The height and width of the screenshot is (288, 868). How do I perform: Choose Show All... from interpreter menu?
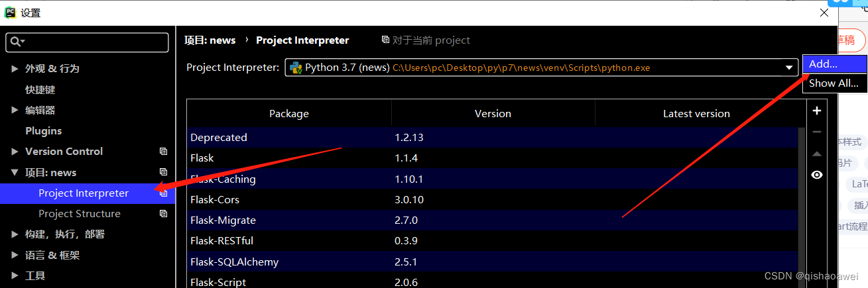click(x=833, y=83)
